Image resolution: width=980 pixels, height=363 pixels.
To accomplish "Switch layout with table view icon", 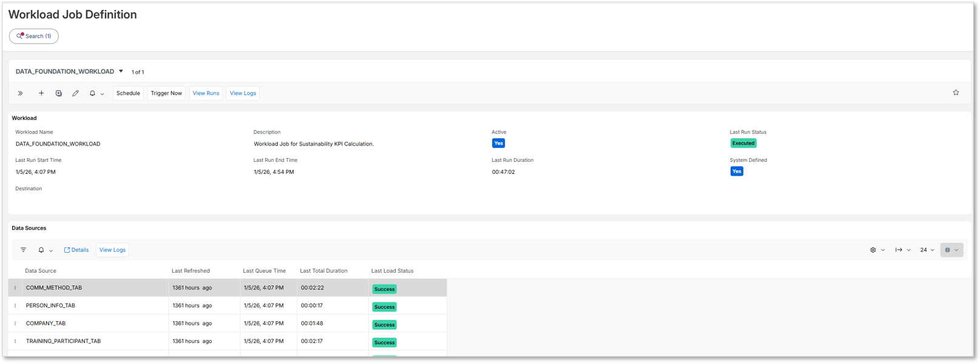I will [x=947, y=250].
